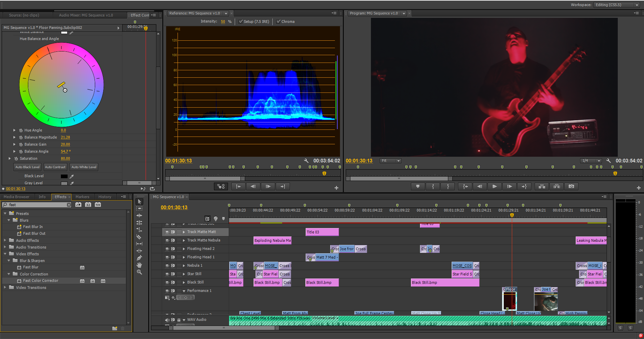Switch to the Info tab
644x339 pixels.
(42, 197)
